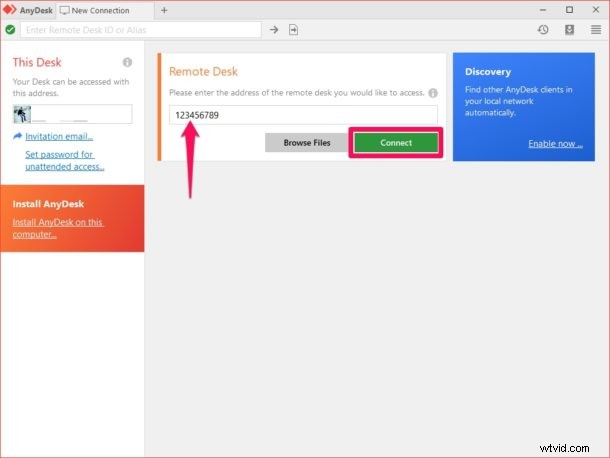Click the Browse Files button
The width and height of the screenshot is (610, 458).
point(307,143)
